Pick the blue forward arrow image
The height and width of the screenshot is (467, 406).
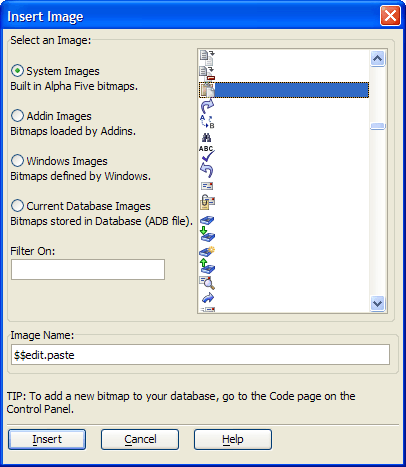(207, 298)
